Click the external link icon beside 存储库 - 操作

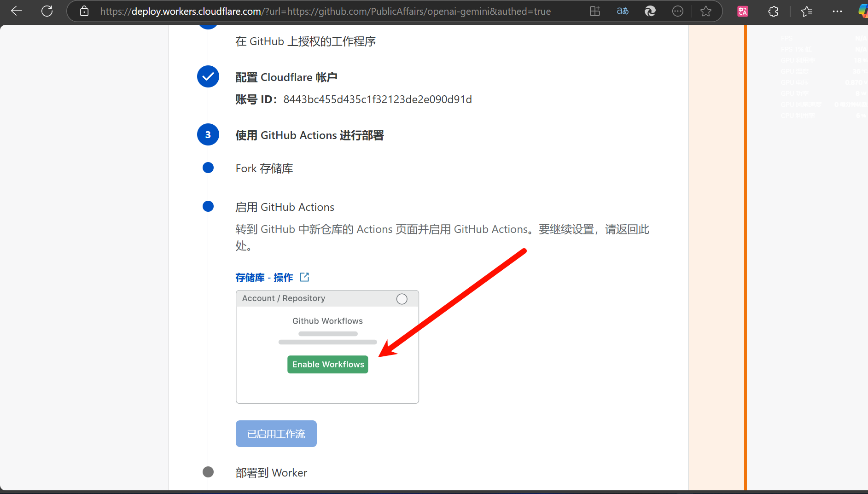(x=304, y=277)
